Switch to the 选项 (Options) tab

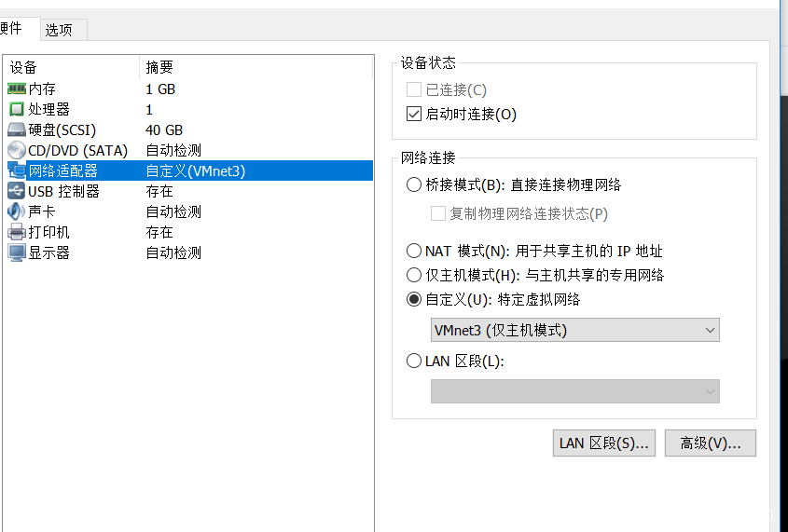coord(59,30)
